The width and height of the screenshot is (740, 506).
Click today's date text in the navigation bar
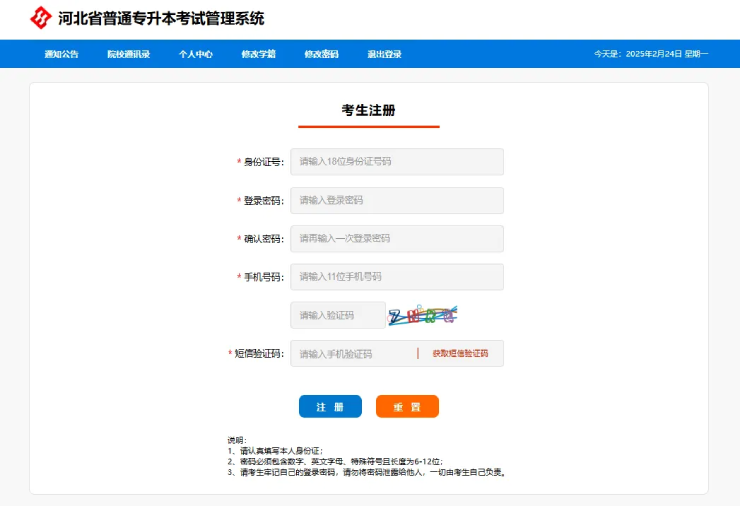(650, 54)
